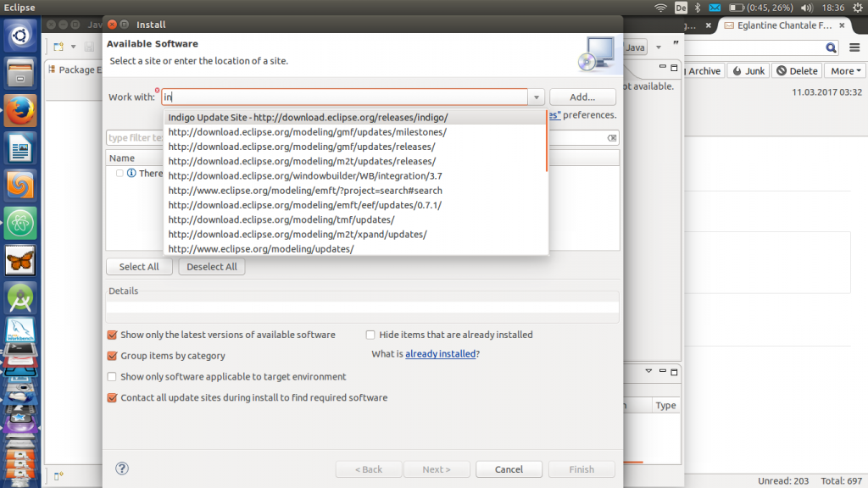This screenshot has width=868, height=488.
Task: Choose m2t/updates/releases URL suggestion
Action: (355, 161)
